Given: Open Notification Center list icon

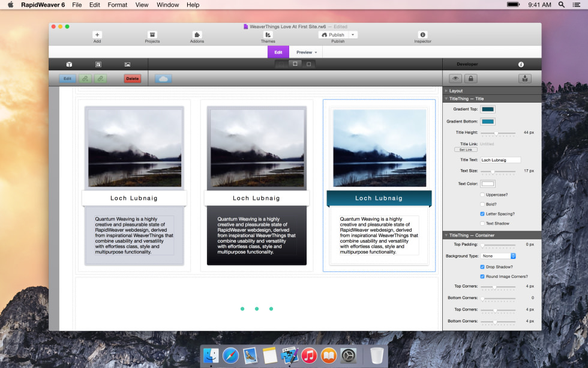Looking at the screenshot, I should [577, 4].
